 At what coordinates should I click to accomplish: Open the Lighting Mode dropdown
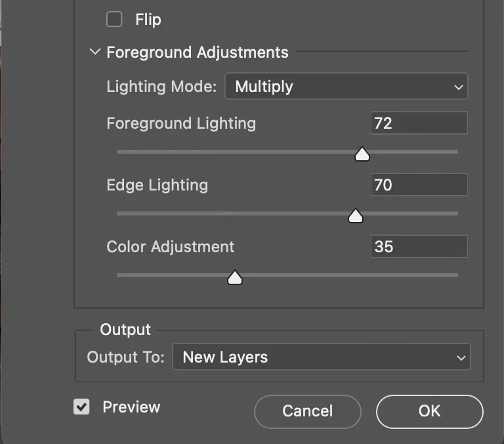pos(346,87)
